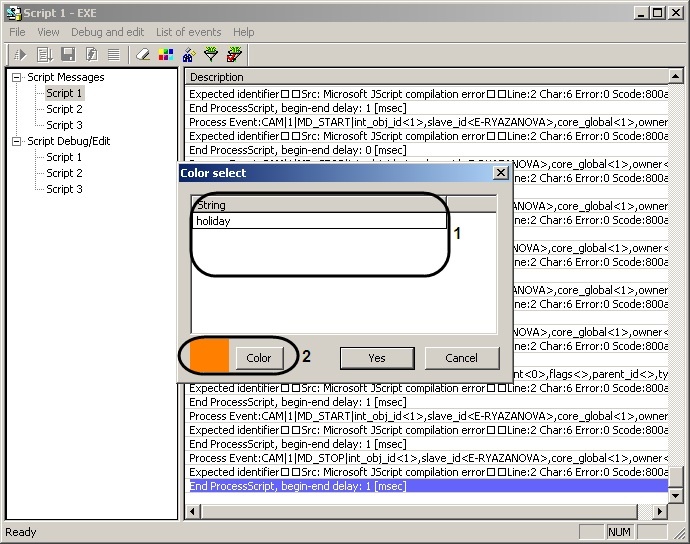Viewport: 690px width, 544px height.
Task: Click the orange color swatch
Action: (x=209, y=357)
